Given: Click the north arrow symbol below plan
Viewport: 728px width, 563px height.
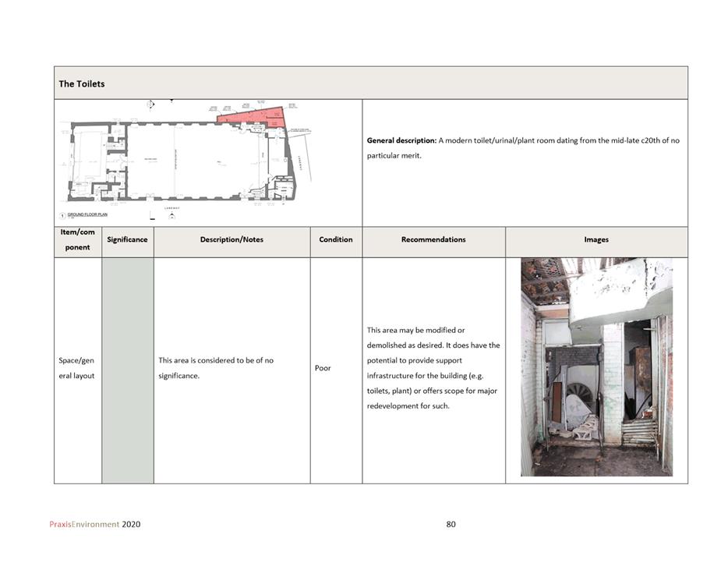Looking at the screenshot, I should [172, 215].
